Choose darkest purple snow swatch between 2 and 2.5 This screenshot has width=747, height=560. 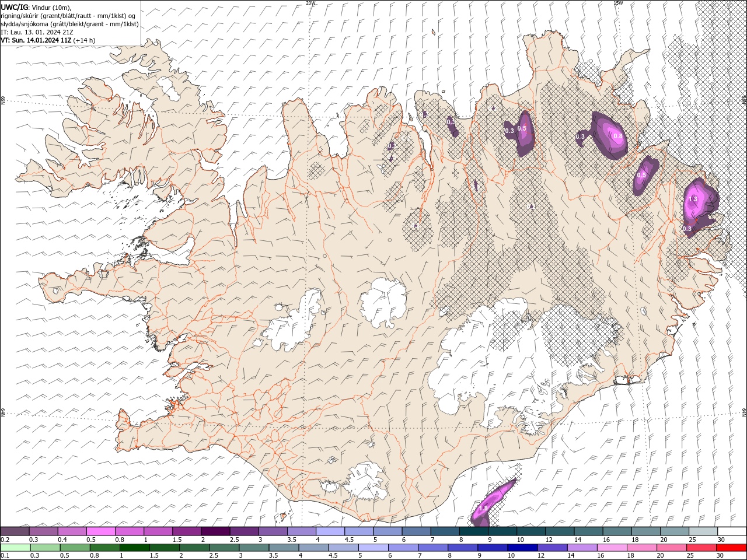click(x=215, y=531)
